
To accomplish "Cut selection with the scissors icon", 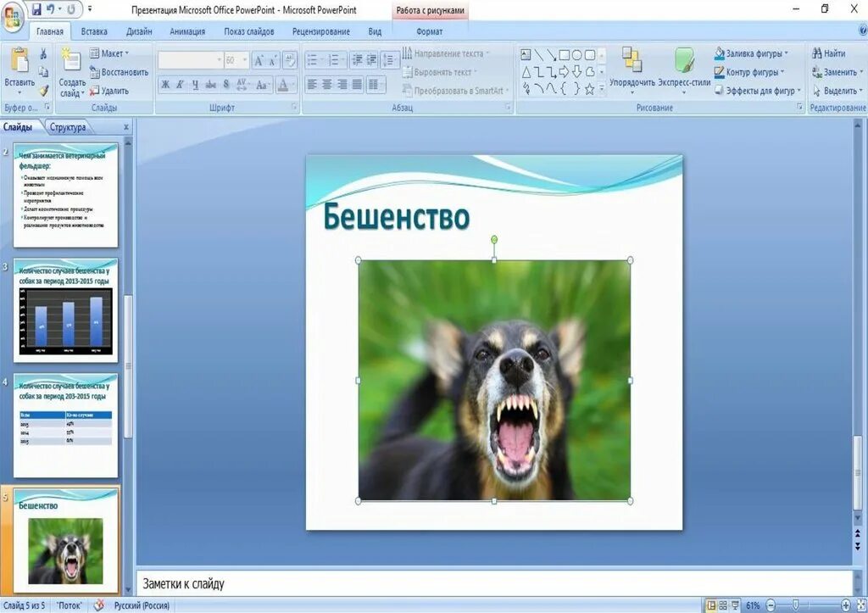I will [x=43, y=53].
